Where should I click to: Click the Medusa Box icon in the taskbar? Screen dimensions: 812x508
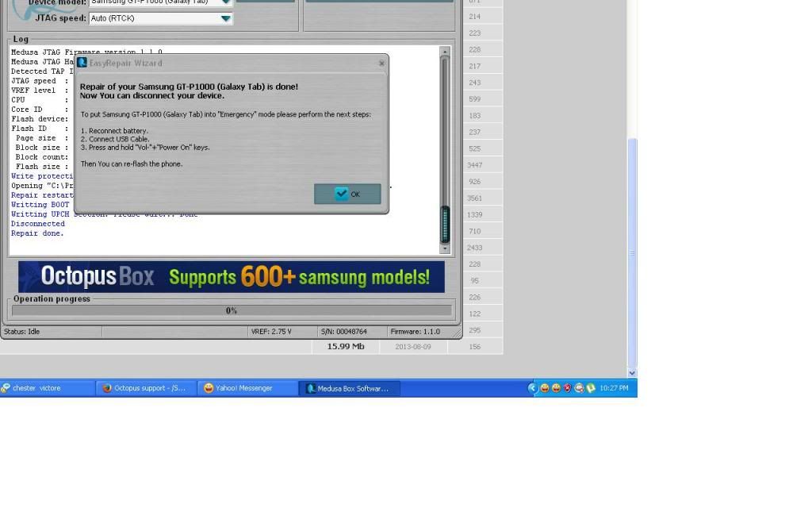[310, 388]
